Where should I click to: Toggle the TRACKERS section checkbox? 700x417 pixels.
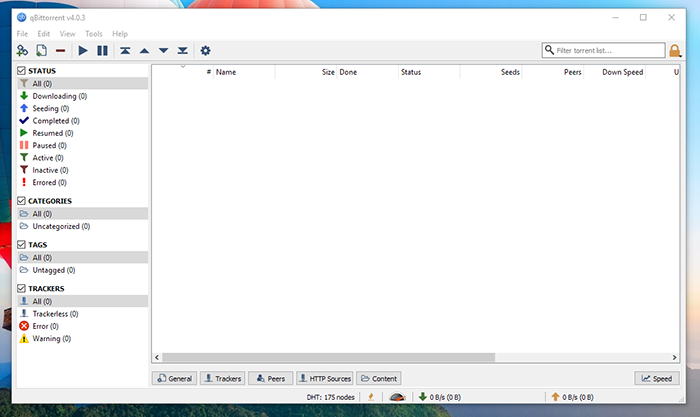click(21, 288)
